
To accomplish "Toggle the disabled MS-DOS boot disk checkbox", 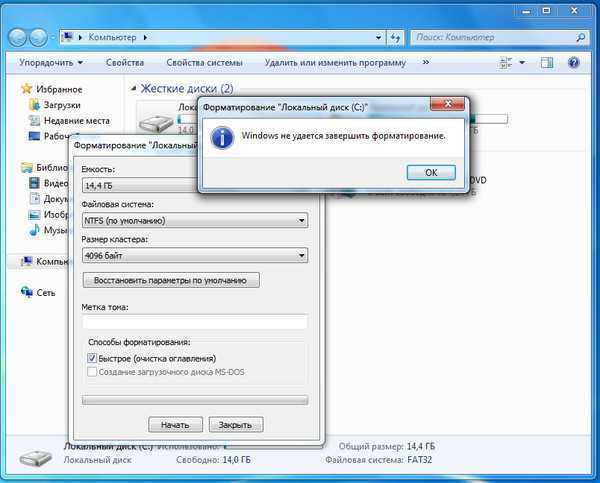I will point(92,372).
